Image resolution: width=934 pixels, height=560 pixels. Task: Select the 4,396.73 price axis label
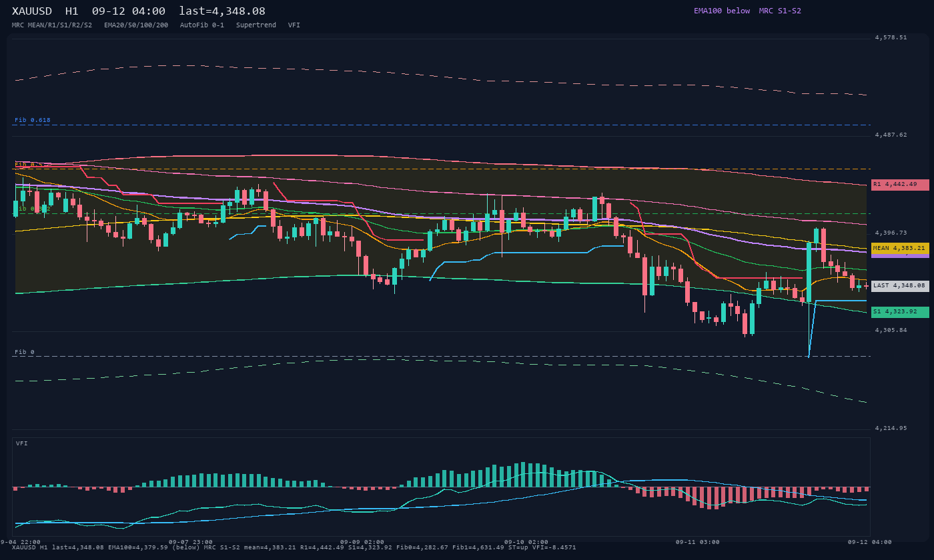[891, 233]
